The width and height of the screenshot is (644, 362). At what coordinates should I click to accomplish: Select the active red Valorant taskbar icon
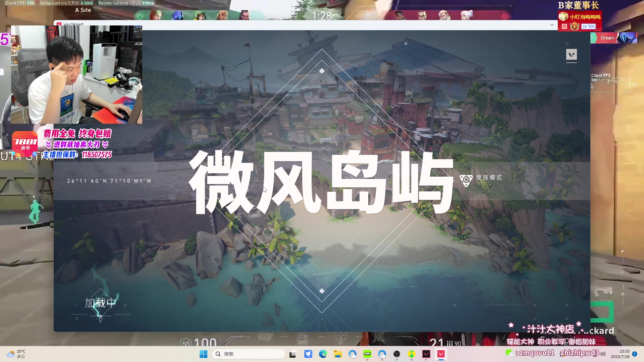pos(441,354)
